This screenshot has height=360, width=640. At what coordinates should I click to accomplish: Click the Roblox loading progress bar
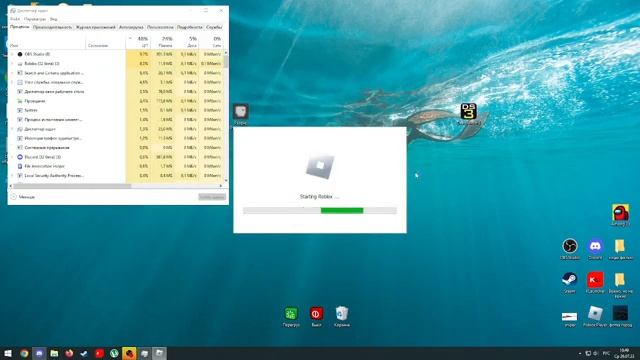320,211
